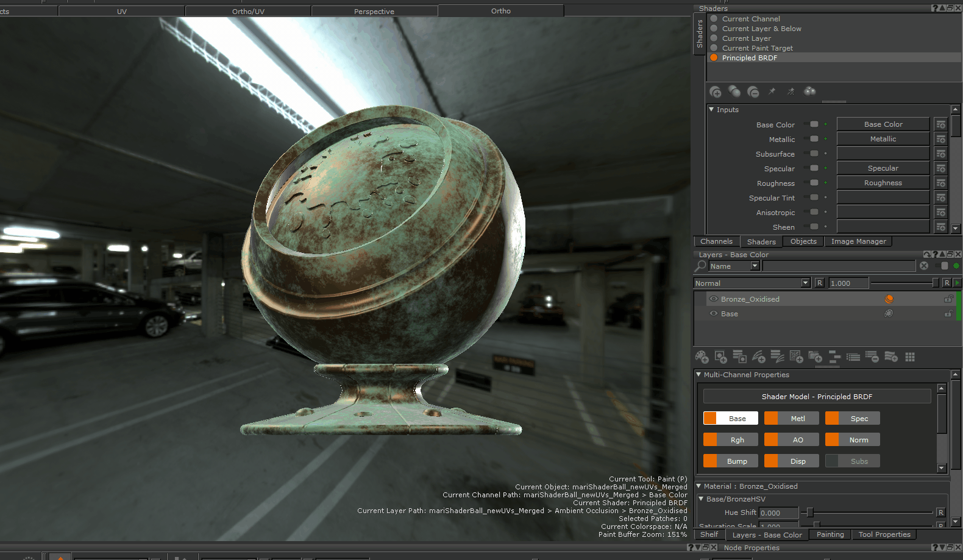Select the Principled BRDF shader radio

tap(714, 58)
